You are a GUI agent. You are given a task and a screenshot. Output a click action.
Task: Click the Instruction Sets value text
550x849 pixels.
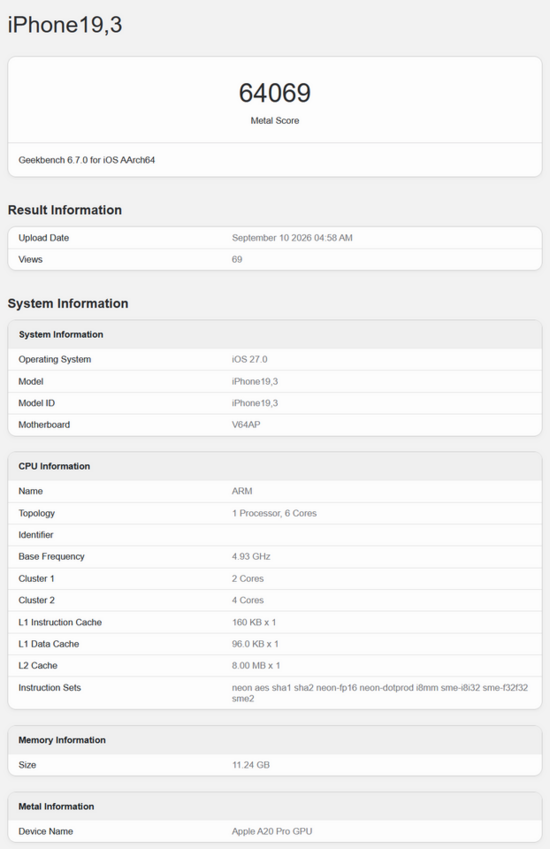380,693
